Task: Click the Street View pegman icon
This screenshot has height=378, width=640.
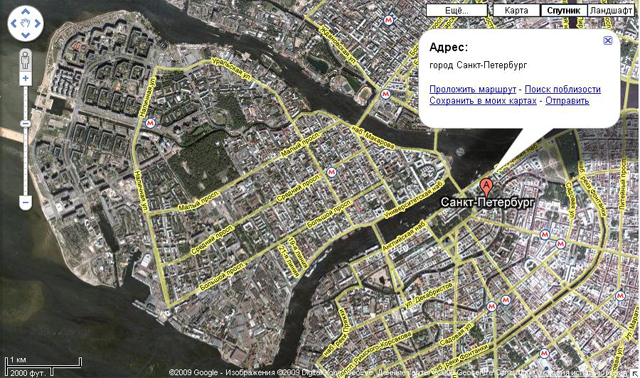Action: coord(25,60)
